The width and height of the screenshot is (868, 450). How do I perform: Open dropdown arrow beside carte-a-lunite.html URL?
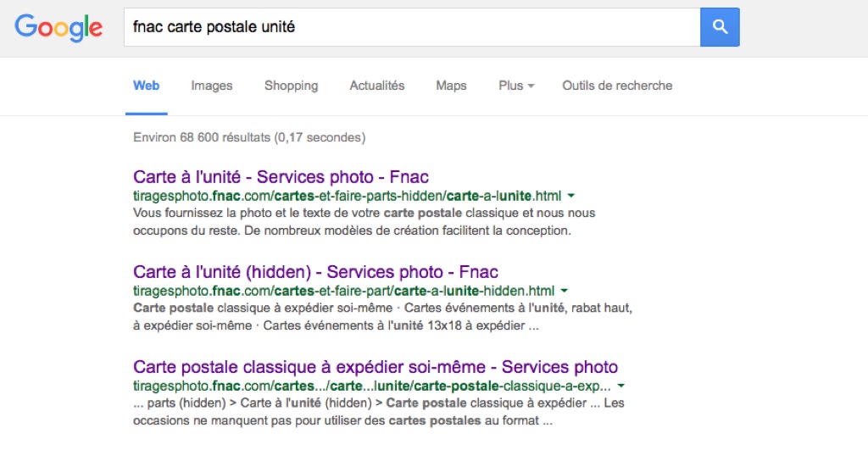coord(571,196)
